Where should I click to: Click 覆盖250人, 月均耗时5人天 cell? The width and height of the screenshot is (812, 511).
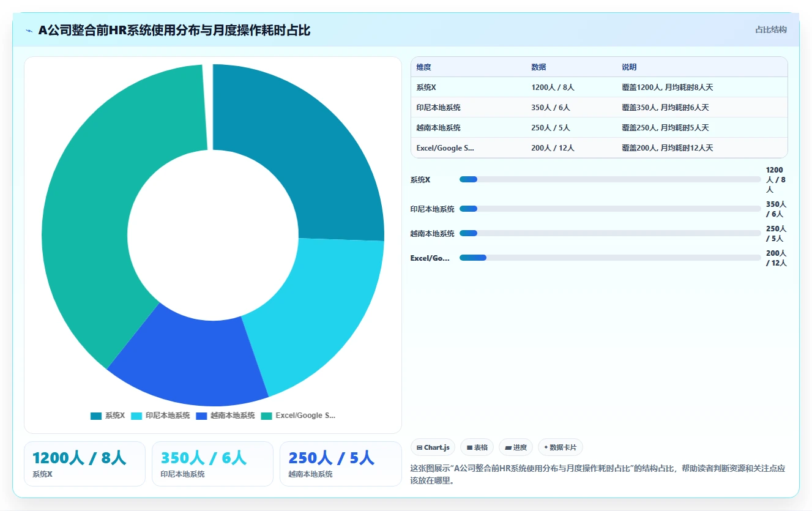coord(702,128)
